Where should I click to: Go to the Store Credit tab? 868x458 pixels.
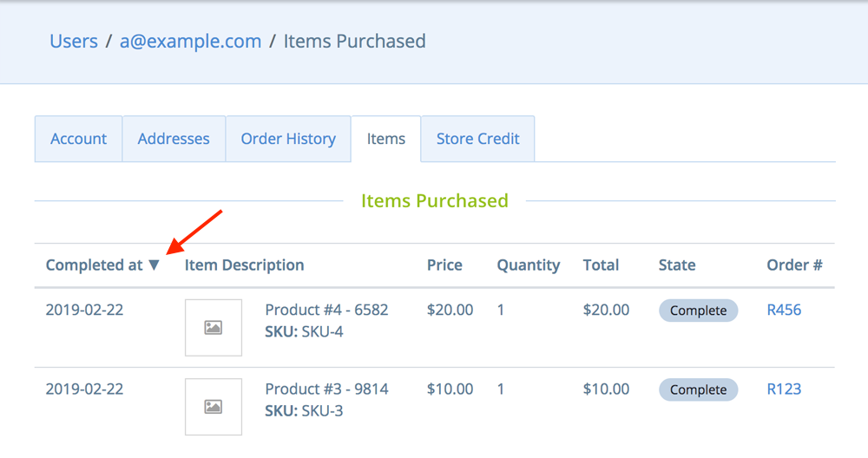[477, 139]
